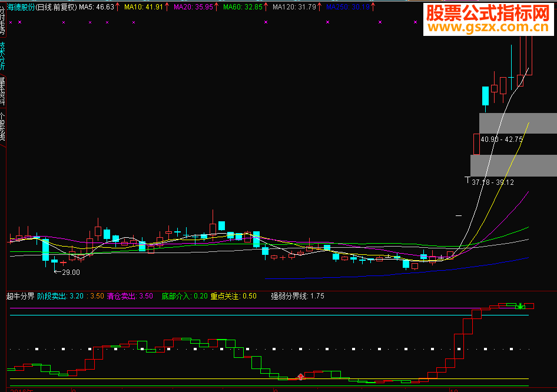Select the MA5: 46.63 readout
557x392 pixels.
point(97,7)
